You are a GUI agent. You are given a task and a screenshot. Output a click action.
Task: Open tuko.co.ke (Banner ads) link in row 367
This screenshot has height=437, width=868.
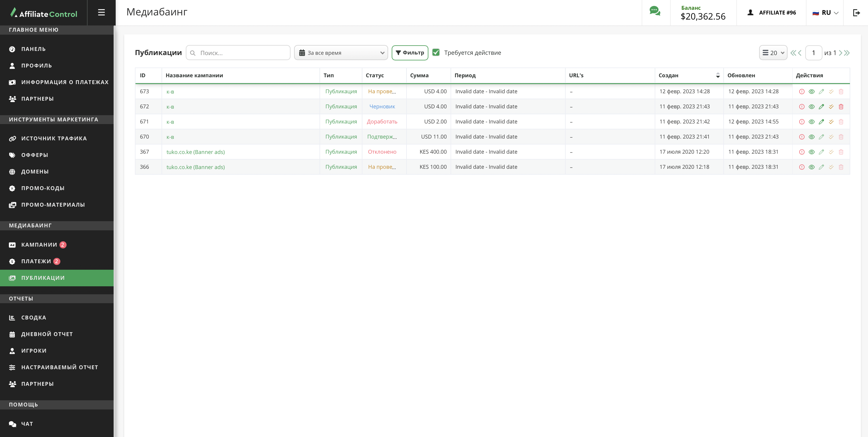click(x=196, y=152)
